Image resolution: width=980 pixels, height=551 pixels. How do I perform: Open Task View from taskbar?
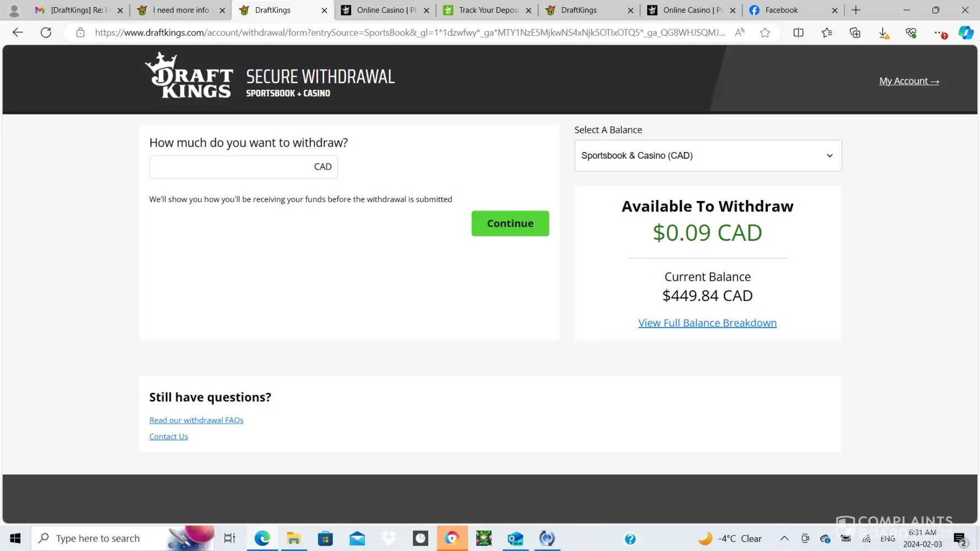230,538
